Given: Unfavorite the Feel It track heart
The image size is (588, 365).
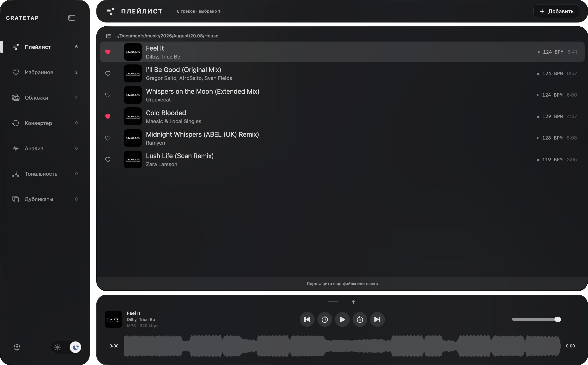Looking at the screenshot, I should point(108,52).
